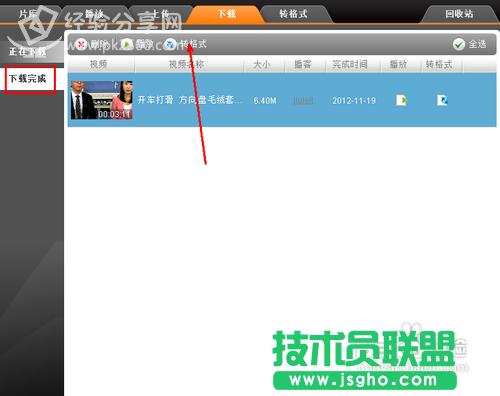Click the green play icon in toolbar
Viewport: 500px width, 396px height.
point(126,44)
